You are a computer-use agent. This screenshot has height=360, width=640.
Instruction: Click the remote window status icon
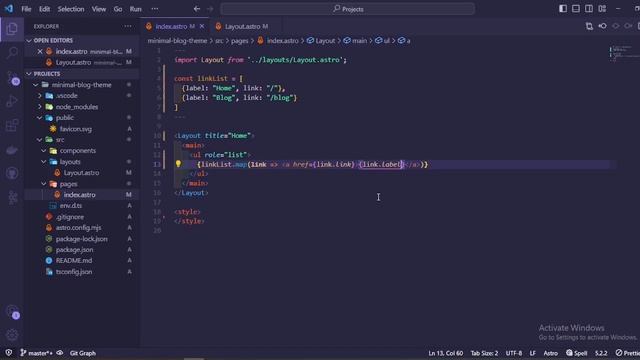click(9, 353)
